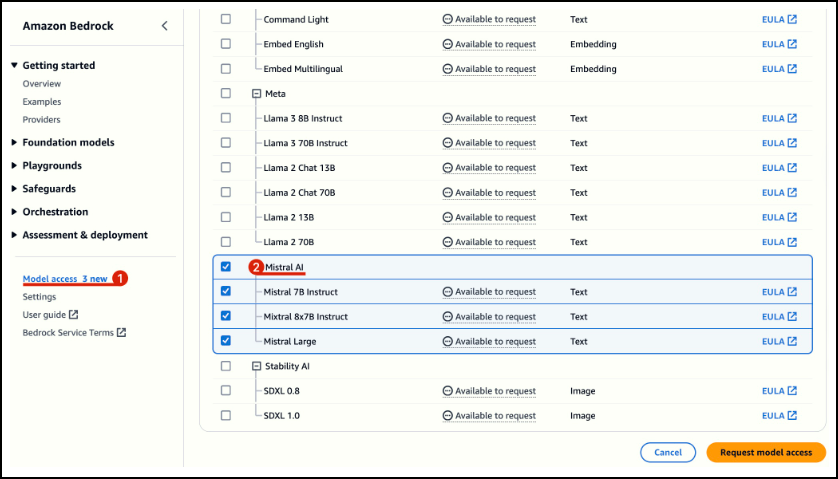Image resolution: width=838 pixels, height=479 pixels.
Task: Uncheck the Mistral AI provider checkbox
Action: (226, 266)
